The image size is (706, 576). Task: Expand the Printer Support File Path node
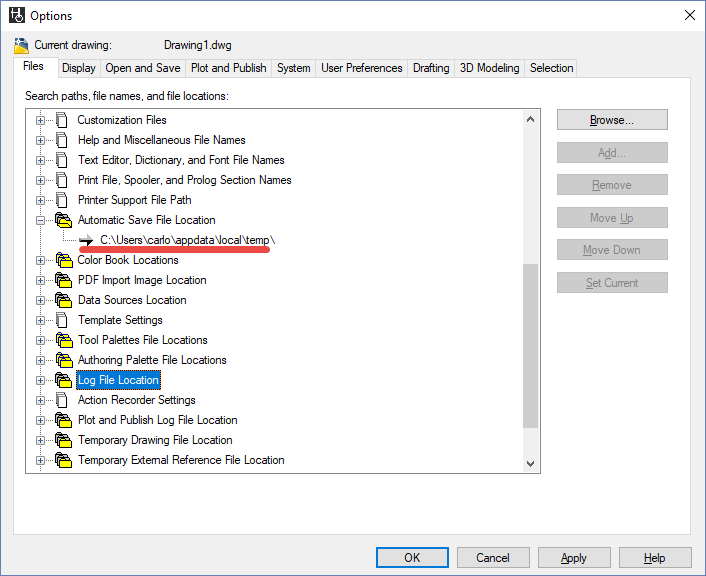tap(40, 200)
